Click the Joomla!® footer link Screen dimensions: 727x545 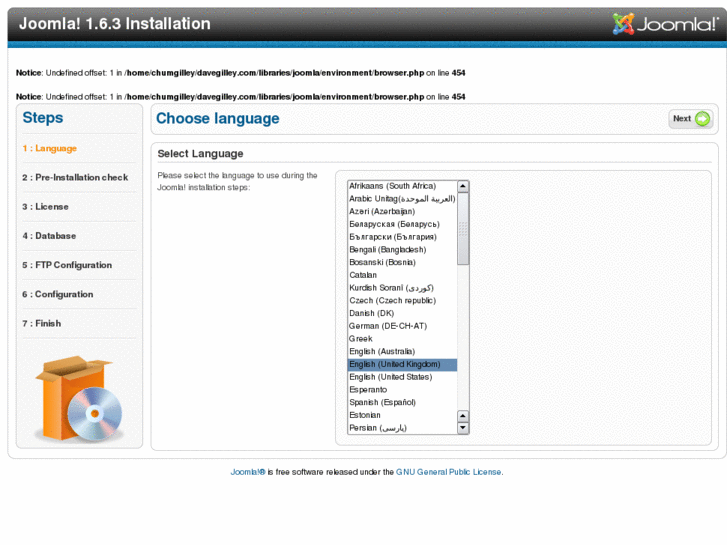pos(247,472)
